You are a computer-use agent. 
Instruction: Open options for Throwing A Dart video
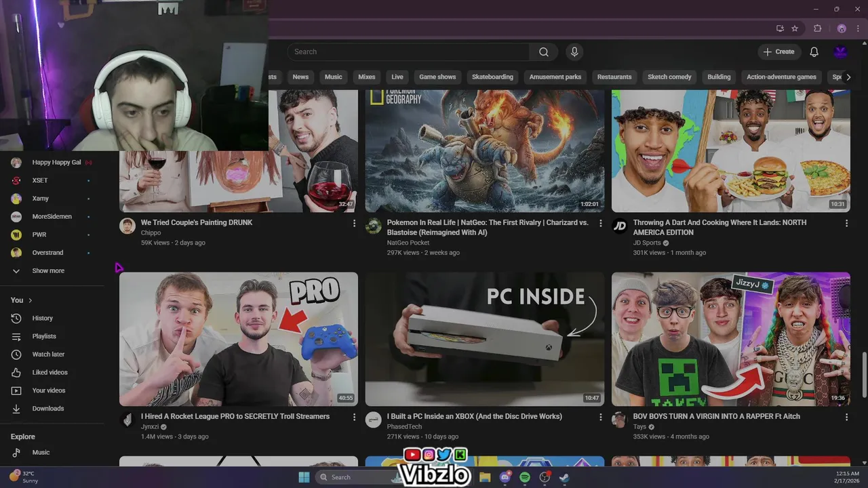pyautogui.click(x=846, y=223)
